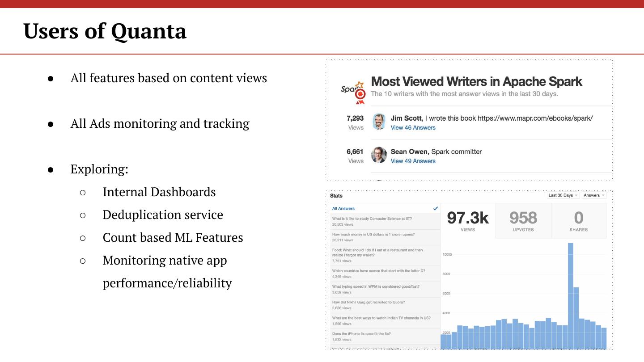The image size is (644, 362).
Task: Click the 'Count based ML Features' sub-bullet
Action: pos(173,237)
